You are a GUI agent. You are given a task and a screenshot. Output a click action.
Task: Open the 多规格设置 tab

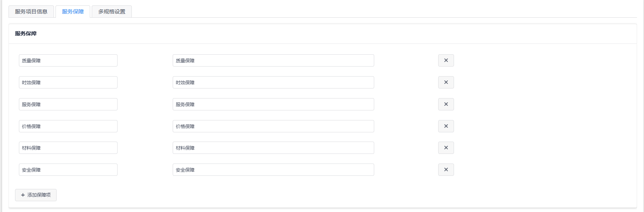coord(112,12)
